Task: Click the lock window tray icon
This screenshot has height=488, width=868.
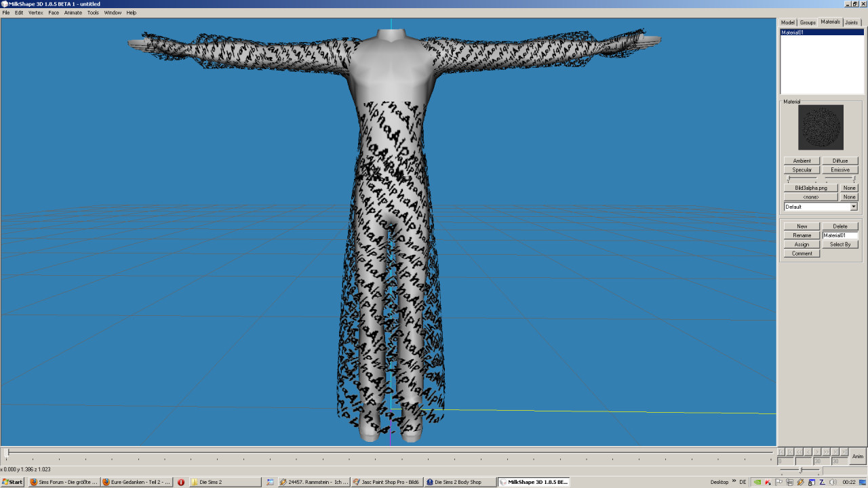Action: (x=812, y=482)
